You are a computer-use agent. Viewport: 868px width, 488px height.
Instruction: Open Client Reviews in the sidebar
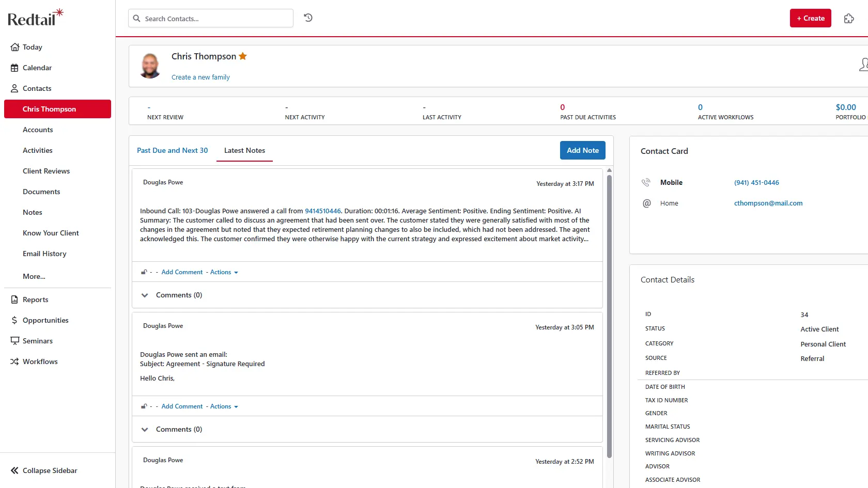point(46,171)
